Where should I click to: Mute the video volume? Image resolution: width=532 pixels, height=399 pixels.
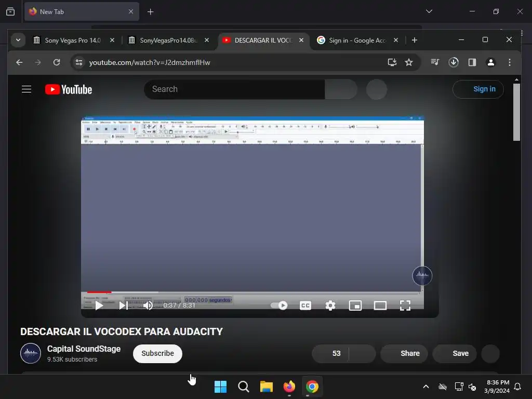(148, 305)
